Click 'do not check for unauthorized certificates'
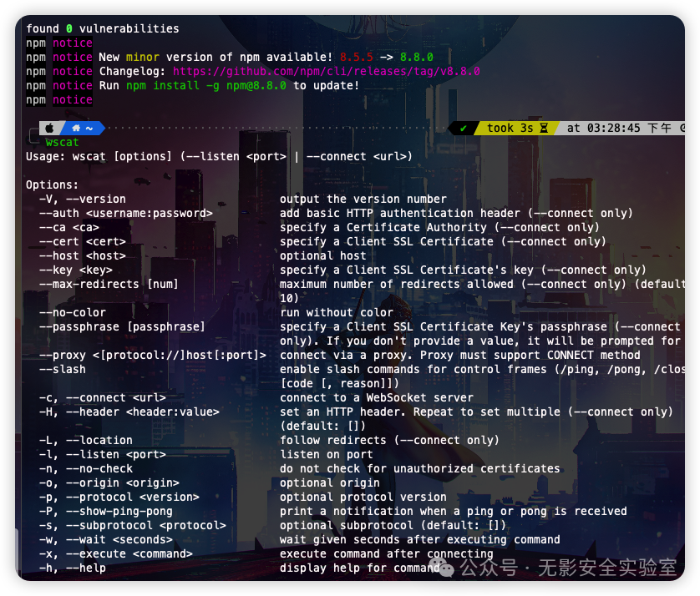Screen dimensions: 700x596 (420, 469)
